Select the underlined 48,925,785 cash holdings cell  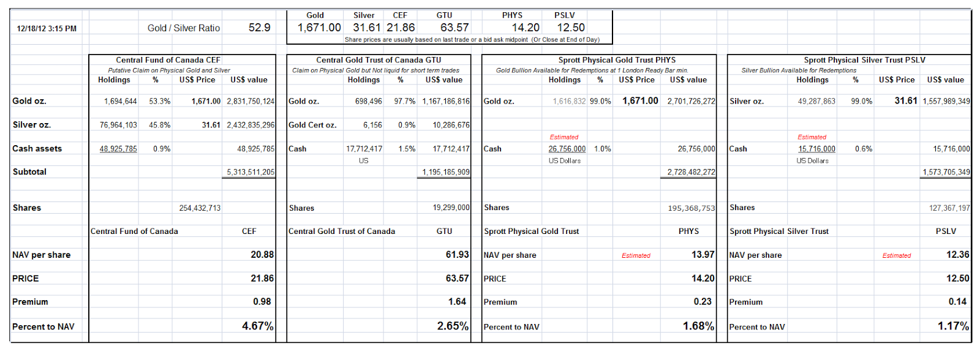click(118, 149)
